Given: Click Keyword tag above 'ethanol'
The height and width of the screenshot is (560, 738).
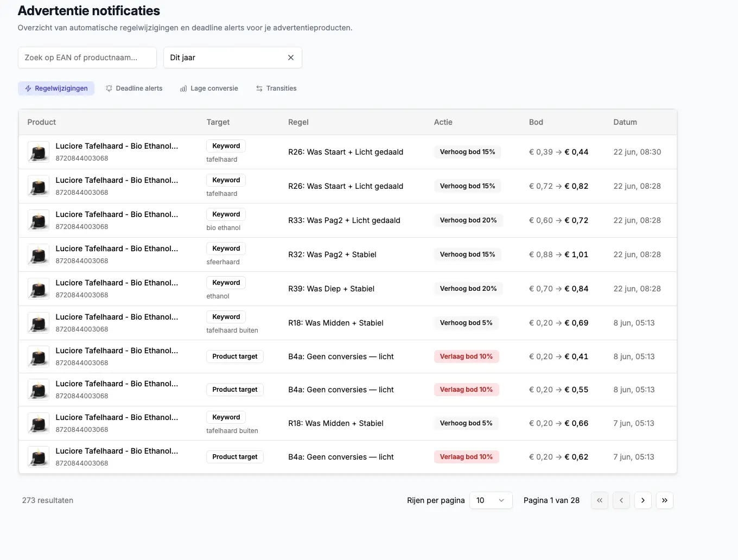Looking at the screenshot, I should click(x=226, y=283).
